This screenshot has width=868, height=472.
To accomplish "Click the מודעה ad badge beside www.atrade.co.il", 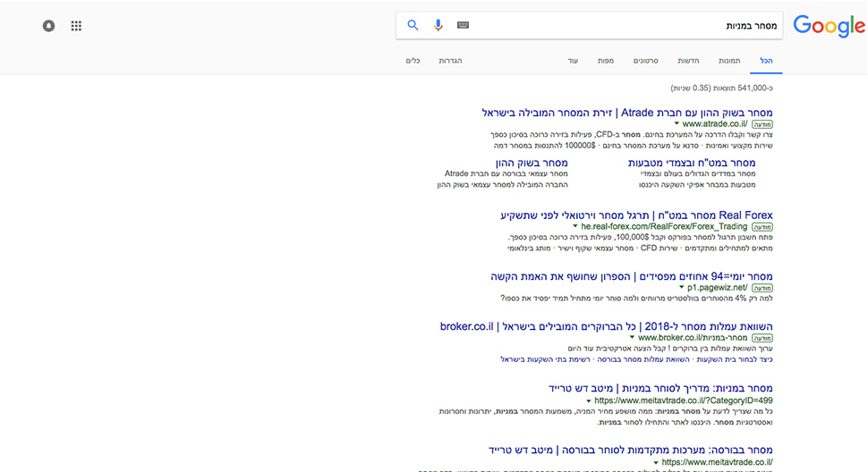I will pos(762,124).
